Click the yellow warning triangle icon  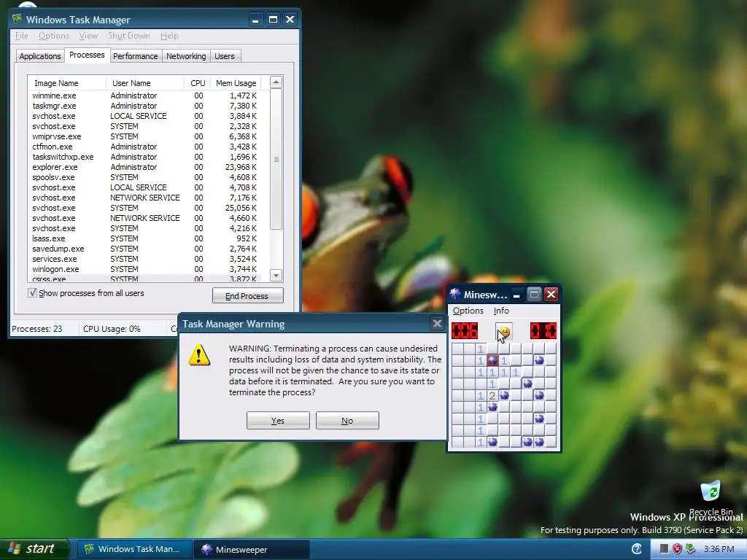[x=199, y=355]
